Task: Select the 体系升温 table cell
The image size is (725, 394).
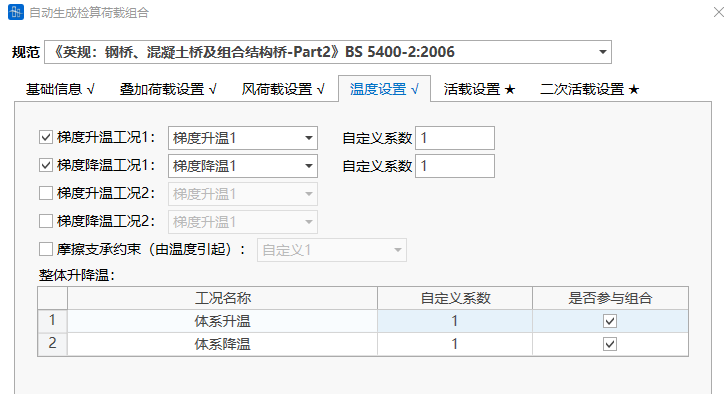Action: click(x=222, y=321)
